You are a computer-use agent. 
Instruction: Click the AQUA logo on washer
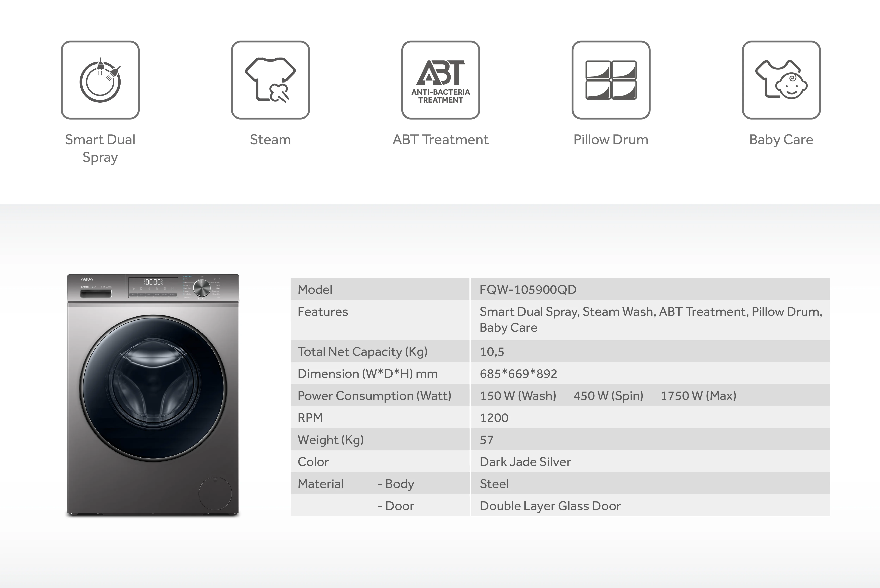[x=87, y=279]
